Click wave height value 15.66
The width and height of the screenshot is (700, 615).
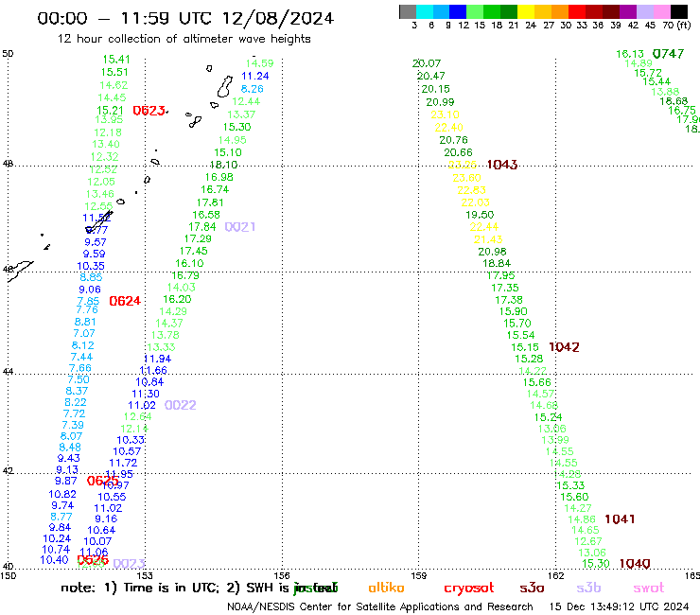(537, 382)
